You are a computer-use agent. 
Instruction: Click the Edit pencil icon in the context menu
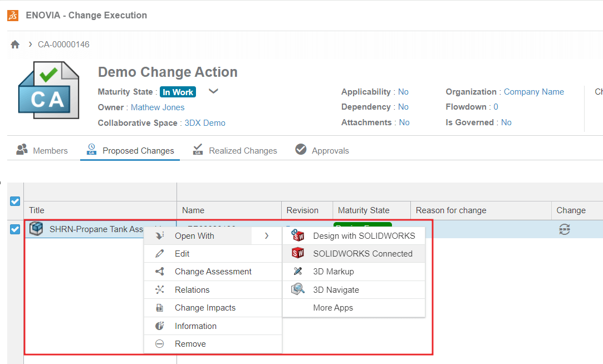(x=160, y=254)
